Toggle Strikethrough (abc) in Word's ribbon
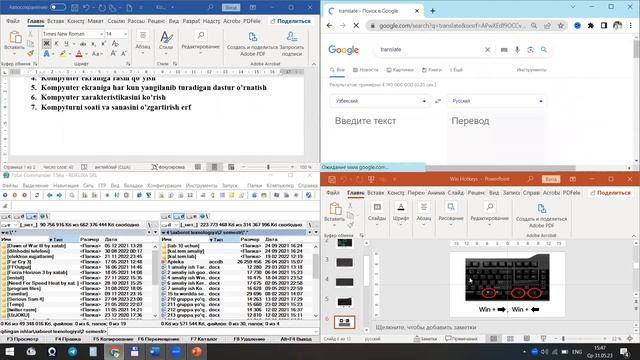The image size is (640, 360). 83,44
